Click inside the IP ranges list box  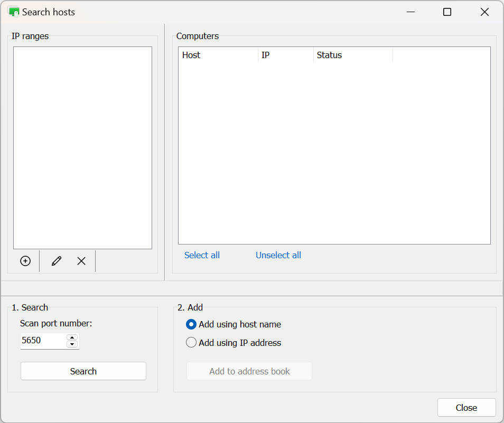(x=82, y=148)
